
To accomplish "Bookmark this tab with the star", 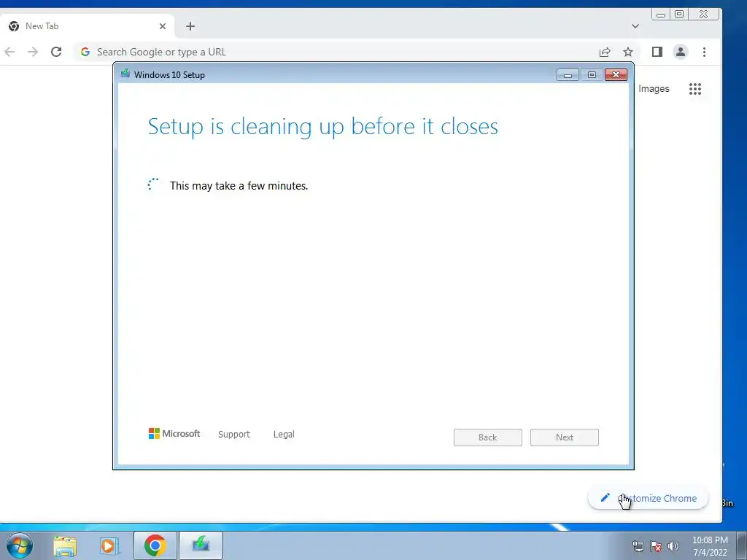I will tap(628, 52).
